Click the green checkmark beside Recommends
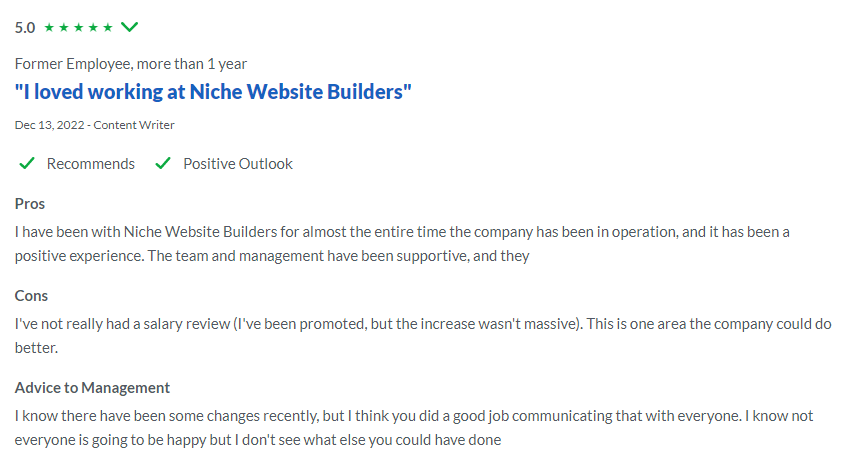Screen dimensions: 848x455 point(27,164)
